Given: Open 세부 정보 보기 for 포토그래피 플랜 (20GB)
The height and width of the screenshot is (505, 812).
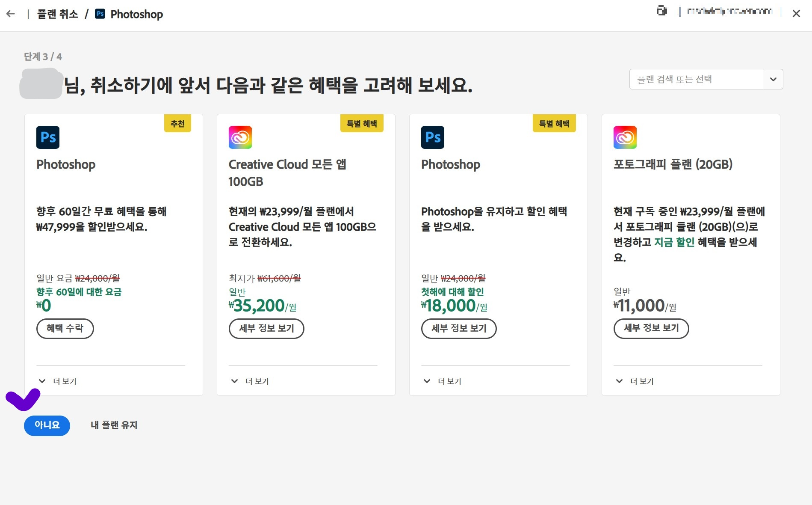Looking at the screenshot, I should click(651, 329).
